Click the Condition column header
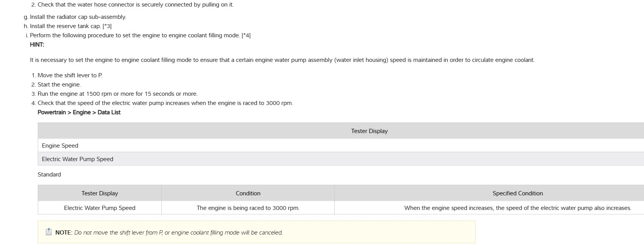The image size is (644, 248). 248,193
